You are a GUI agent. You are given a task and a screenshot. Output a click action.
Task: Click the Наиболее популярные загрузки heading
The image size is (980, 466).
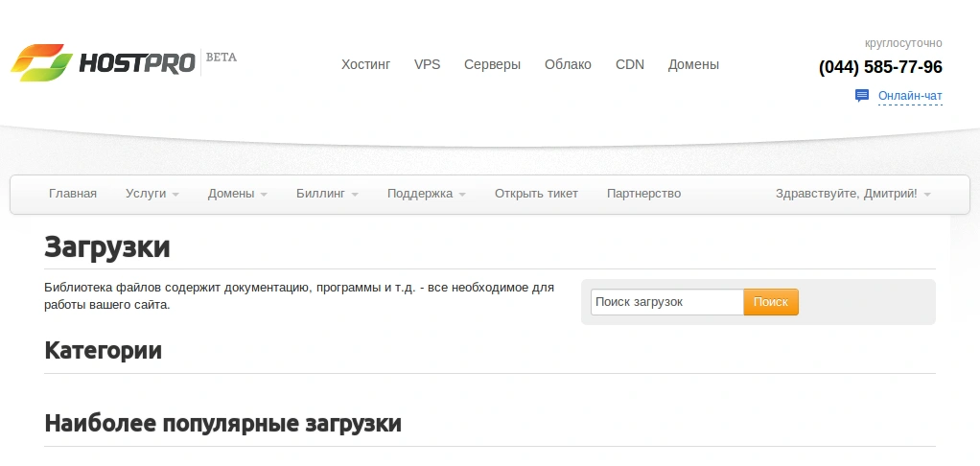(222, 424)
